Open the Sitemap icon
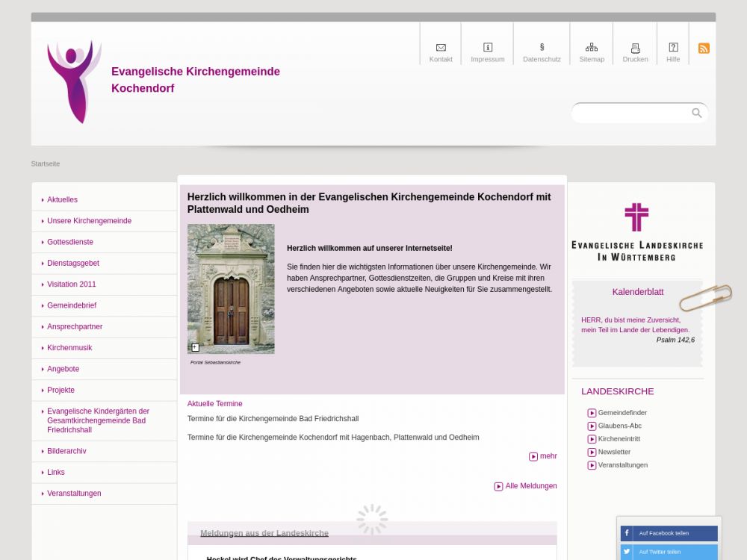This screenshot has width=747, height=560. point(592,48)
